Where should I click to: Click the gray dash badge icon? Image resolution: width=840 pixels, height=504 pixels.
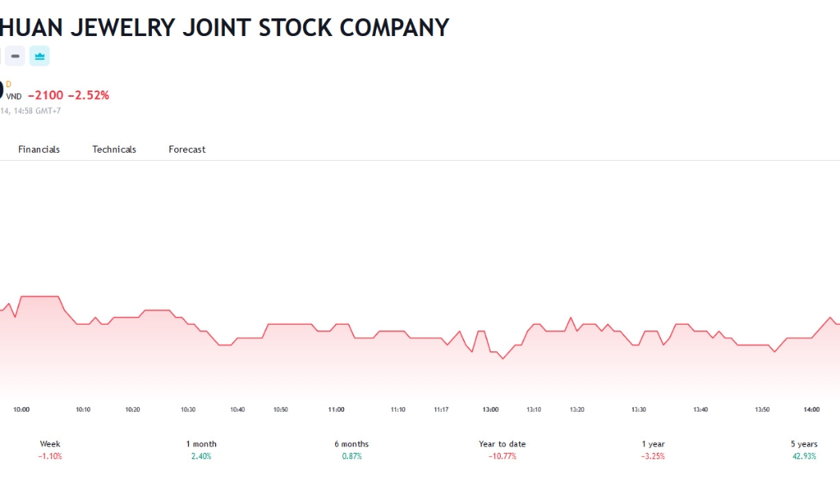pos(15,56)
